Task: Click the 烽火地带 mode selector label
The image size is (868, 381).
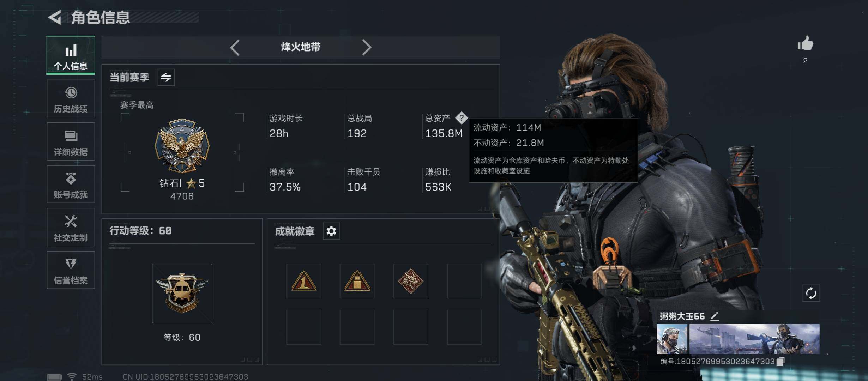Action: tap(301, 47)
